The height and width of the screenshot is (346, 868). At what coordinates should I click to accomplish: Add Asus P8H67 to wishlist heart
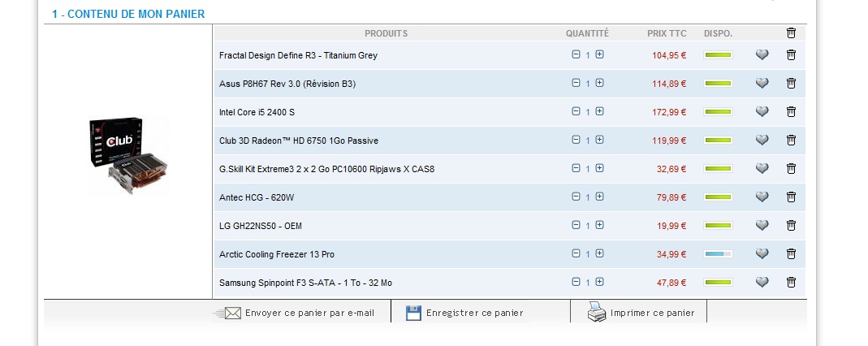point(762,84)
